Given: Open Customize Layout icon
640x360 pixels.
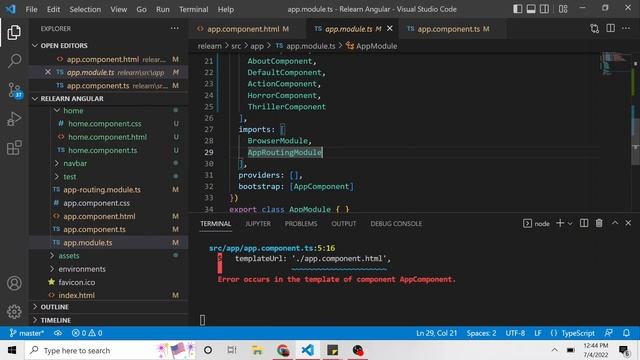Looking at the screenshot, I should coord(563,9).
